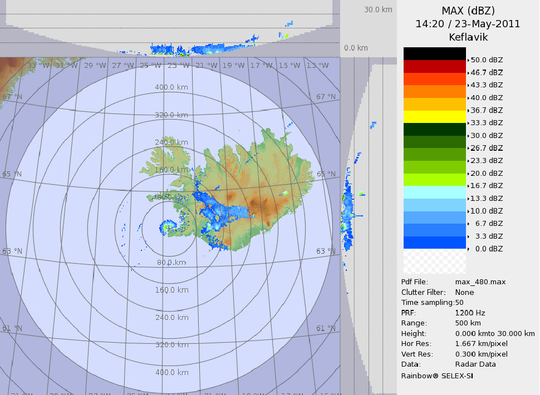540x395 pixels.
Task: Click the 65 °N latitude label on left
Action: [x=12, y=174]
